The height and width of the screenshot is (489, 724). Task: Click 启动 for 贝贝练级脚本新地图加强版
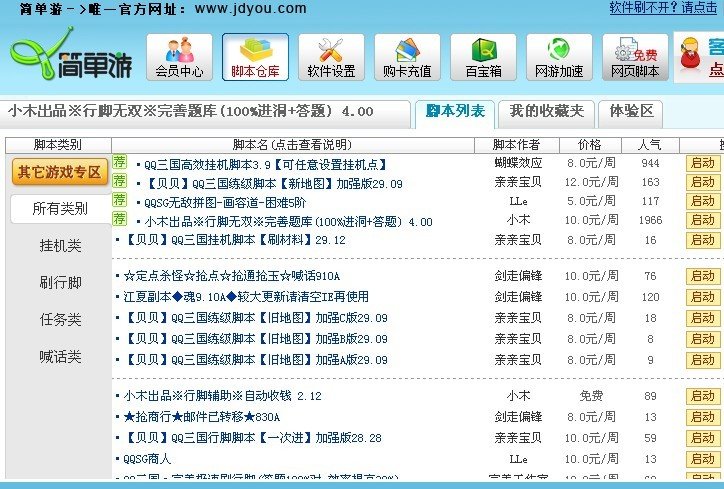coord(703,182)
